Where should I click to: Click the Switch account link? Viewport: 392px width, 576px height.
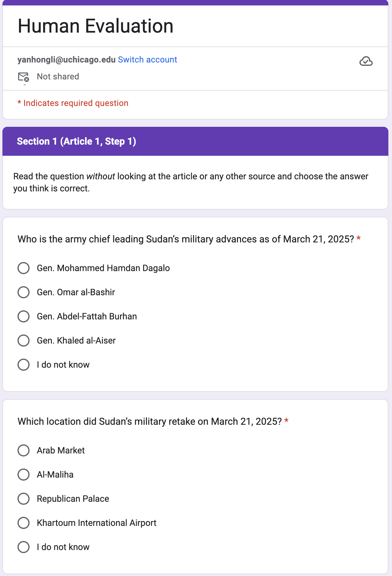(147, 60)
